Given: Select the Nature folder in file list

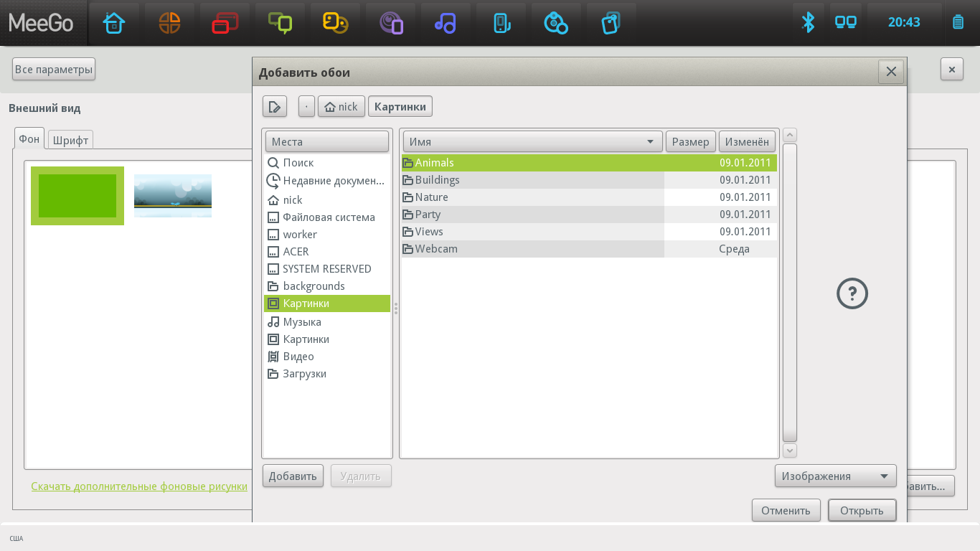Looking at the screenshot, I should click(431, 197).
